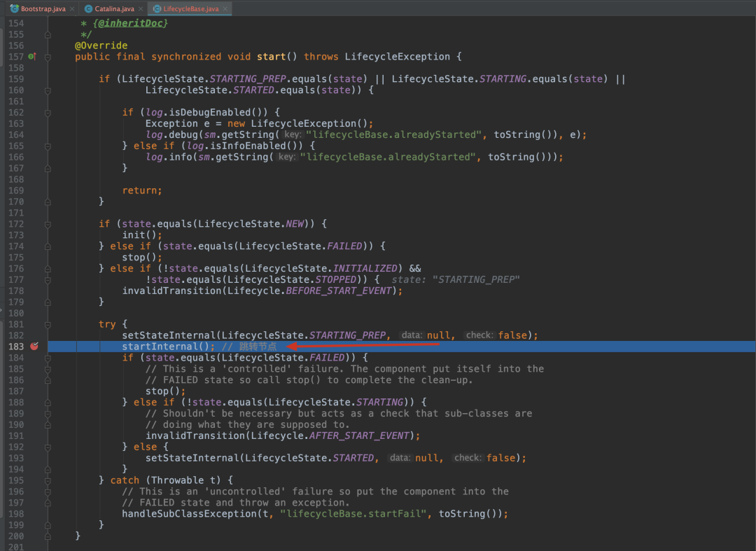This screenshot has height=551, width=756.
Task: Click the stop() call on line 187
Action: [x=163, y=391]
